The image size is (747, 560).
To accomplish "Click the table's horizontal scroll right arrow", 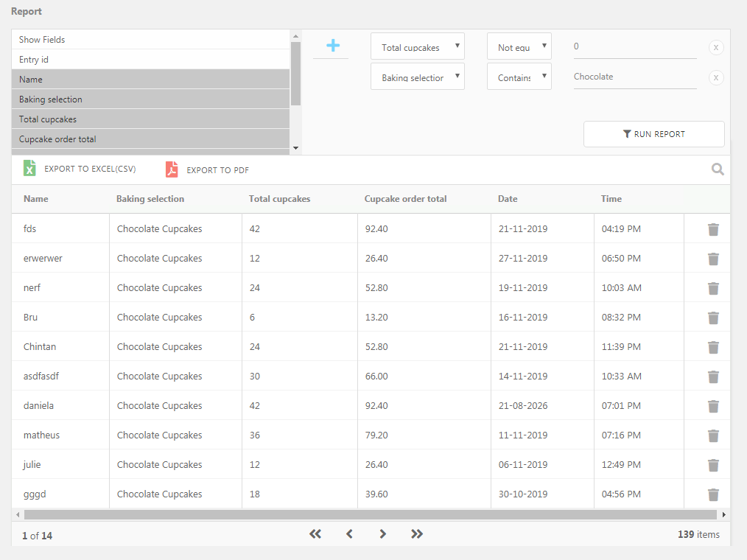I will pos(723,515).
